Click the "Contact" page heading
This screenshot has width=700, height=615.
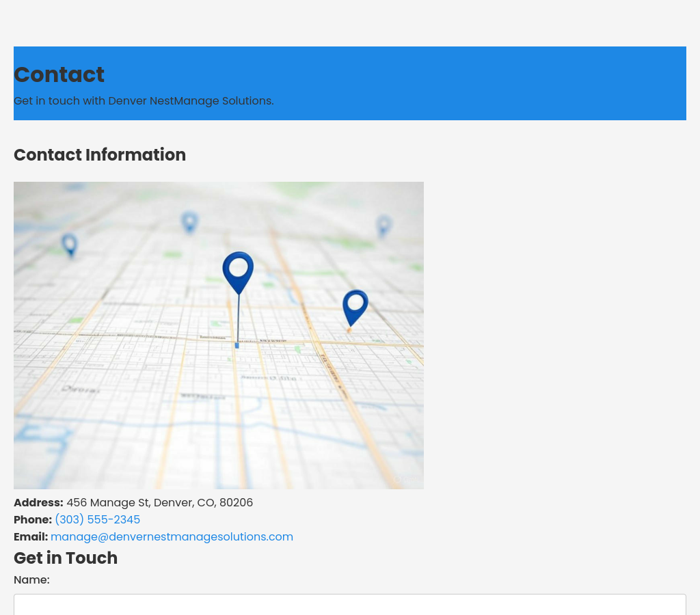point(59,74)
